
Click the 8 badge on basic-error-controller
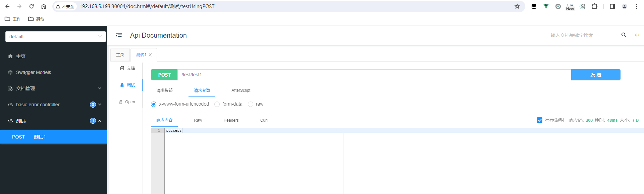click(x=93, y=105)
